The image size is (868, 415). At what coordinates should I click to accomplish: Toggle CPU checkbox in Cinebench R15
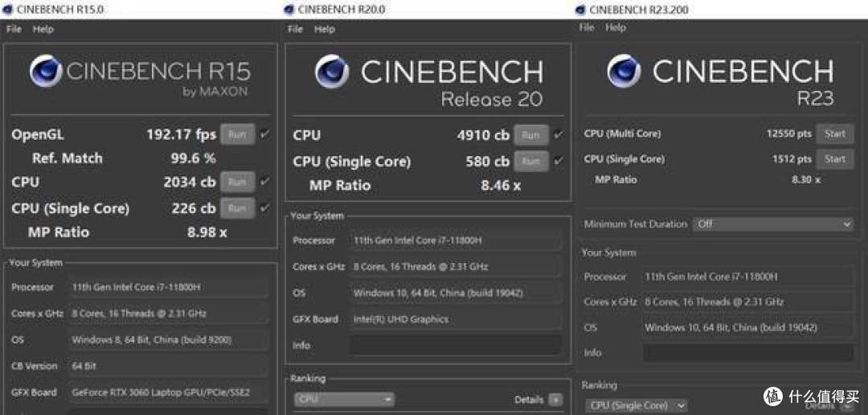click(264, 181)
